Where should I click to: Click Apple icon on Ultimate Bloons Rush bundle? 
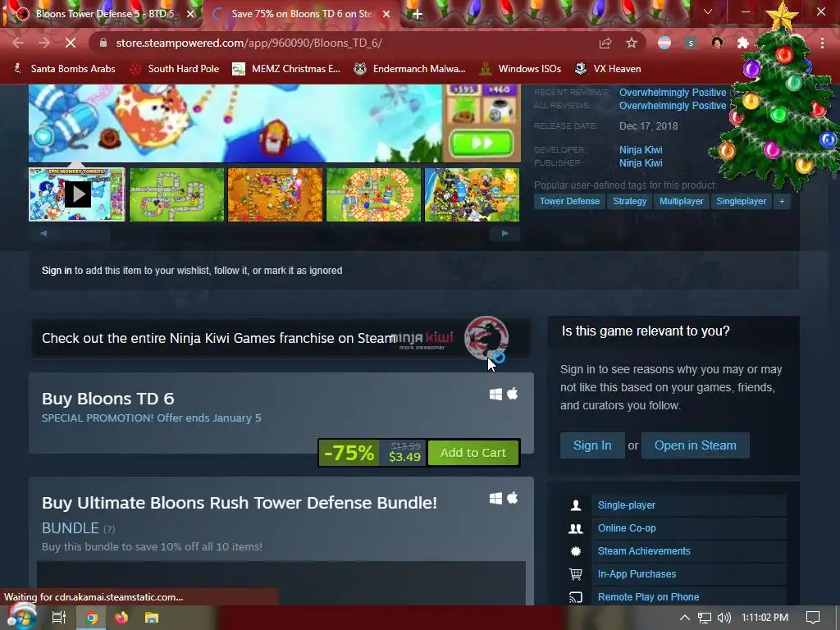(x=513, y=498)
